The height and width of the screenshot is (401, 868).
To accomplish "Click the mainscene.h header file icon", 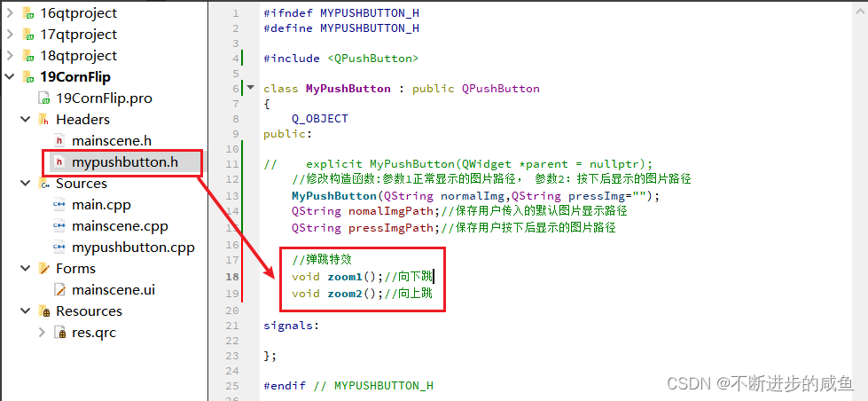I will point(59,141).
